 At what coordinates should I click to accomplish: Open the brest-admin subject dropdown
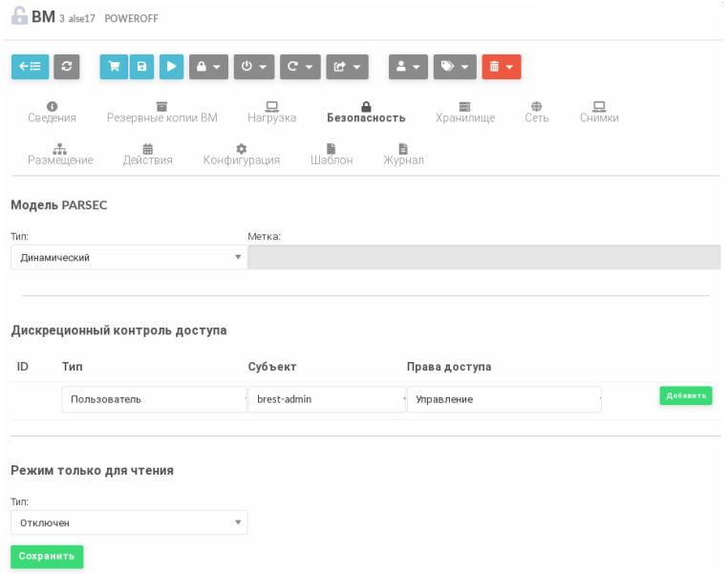pos(327,399)
